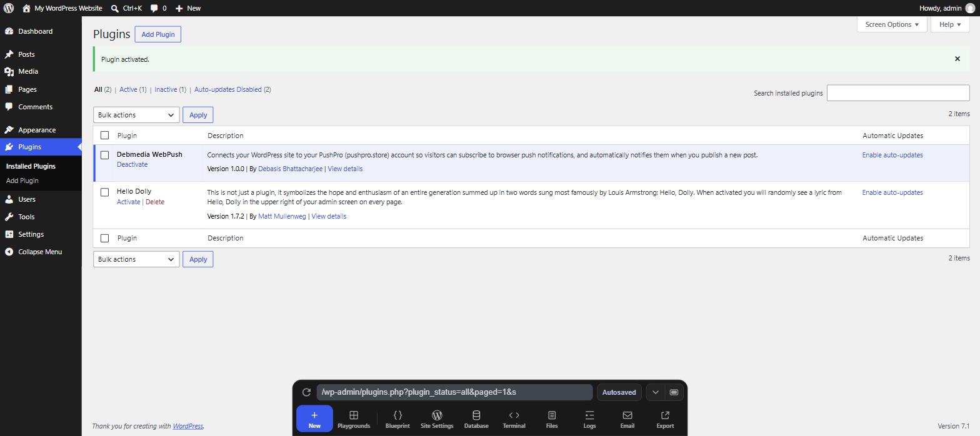Check the Debmedia WebPush plugin checkbox

[x=104, y=155]
